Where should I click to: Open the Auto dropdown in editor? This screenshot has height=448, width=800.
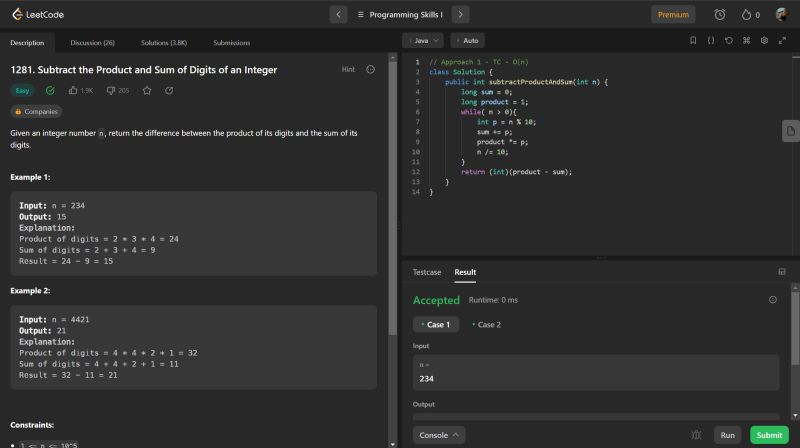[468, 41]
